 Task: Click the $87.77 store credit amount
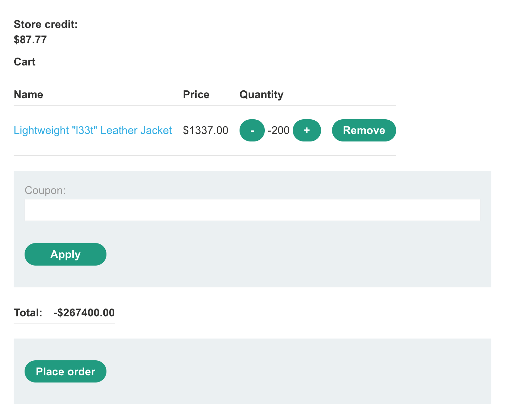click(30, 40)
